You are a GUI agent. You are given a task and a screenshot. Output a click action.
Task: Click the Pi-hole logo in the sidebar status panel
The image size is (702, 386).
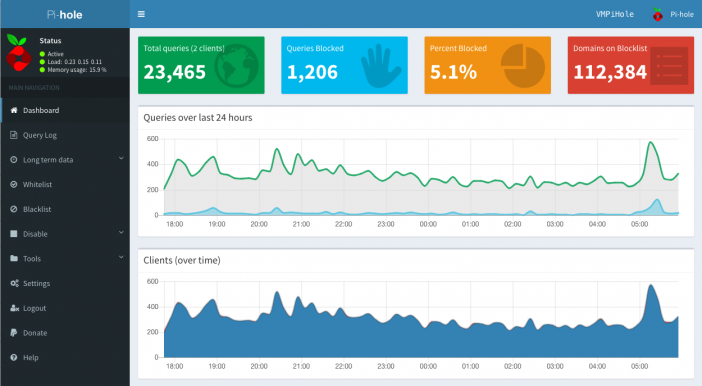pos(19,53)
